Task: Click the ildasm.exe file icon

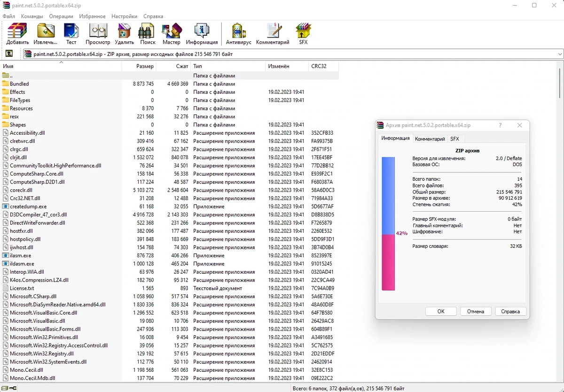Action: (x=6, y=264)
